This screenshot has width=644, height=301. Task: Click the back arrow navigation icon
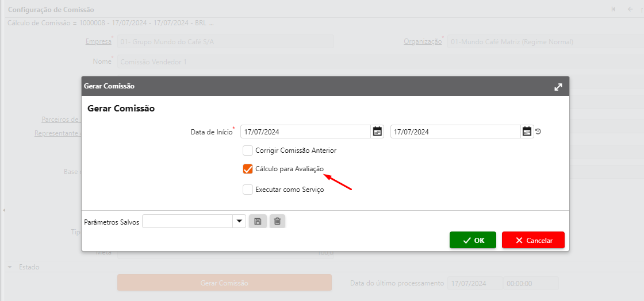(x=630, y=9)
